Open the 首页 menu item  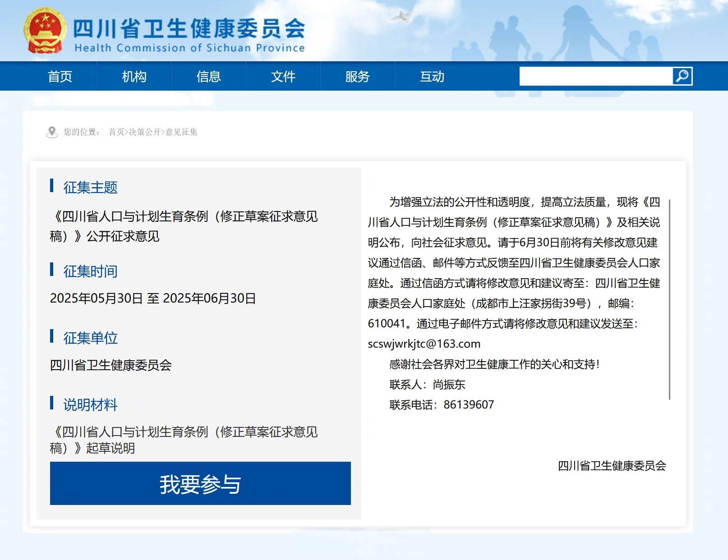60,76
